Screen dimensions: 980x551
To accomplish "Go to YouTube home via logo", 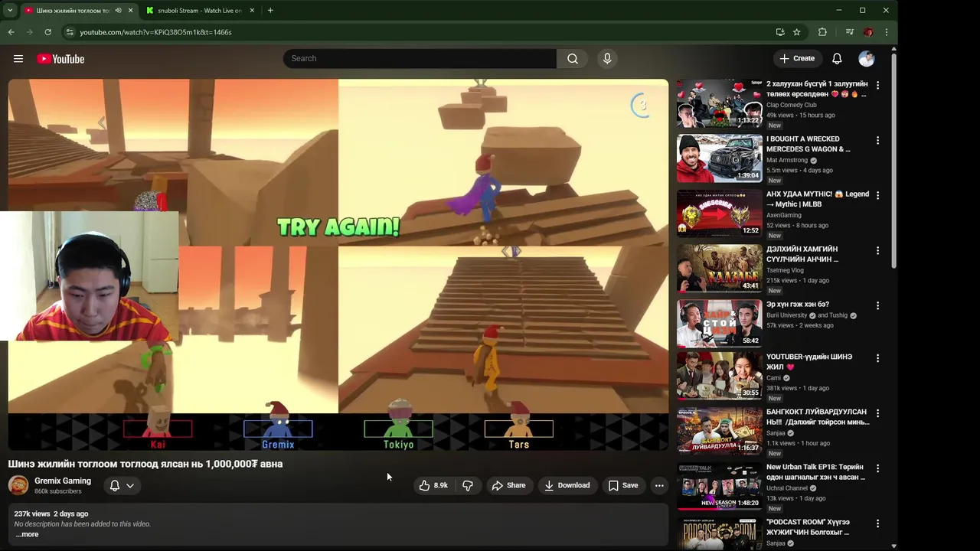I will tap(60, 59).
